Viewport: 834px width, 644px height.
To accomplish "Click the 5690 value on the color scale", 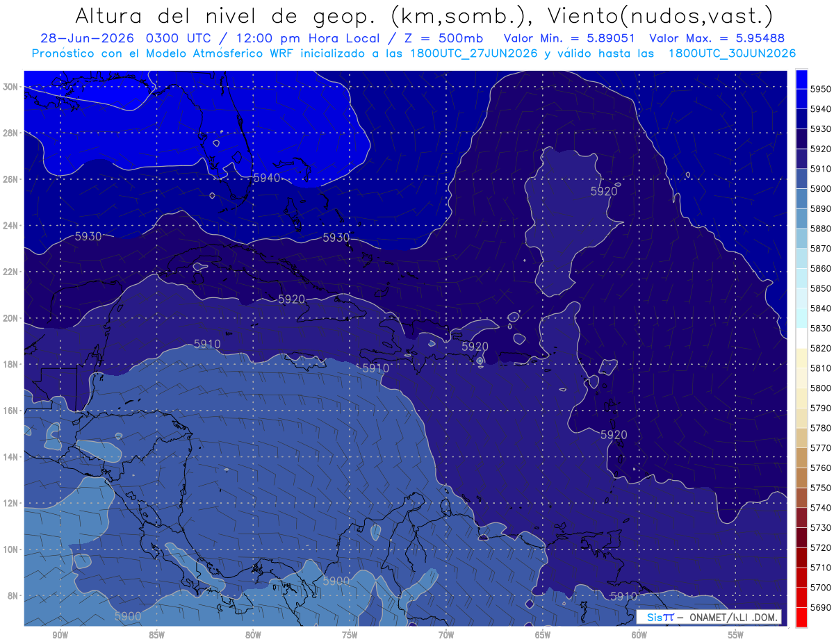I will pos(820,607).
